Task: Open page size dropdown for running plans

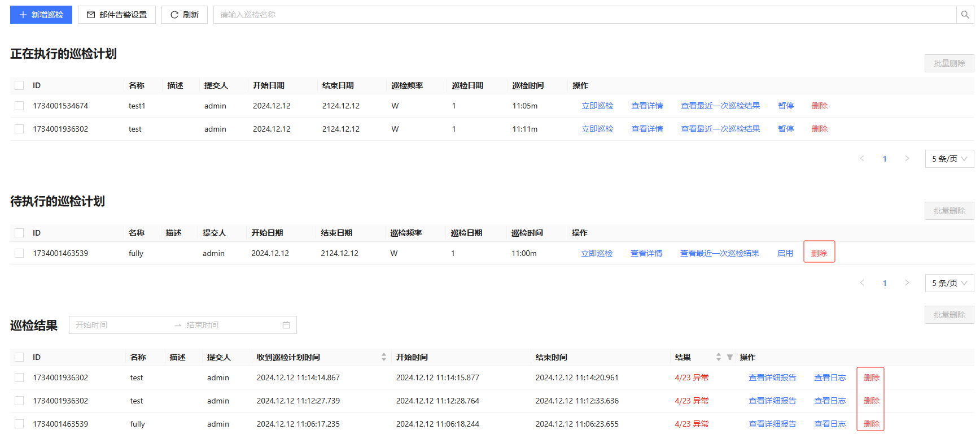Action: click(x=950, y=159)
